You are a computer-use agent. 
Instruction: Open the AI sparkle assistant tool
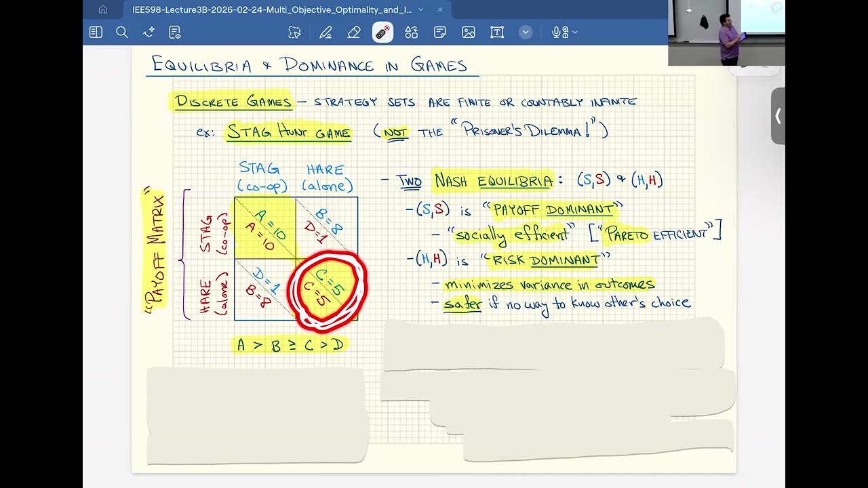pyautogui.click(x=149, y=32)
